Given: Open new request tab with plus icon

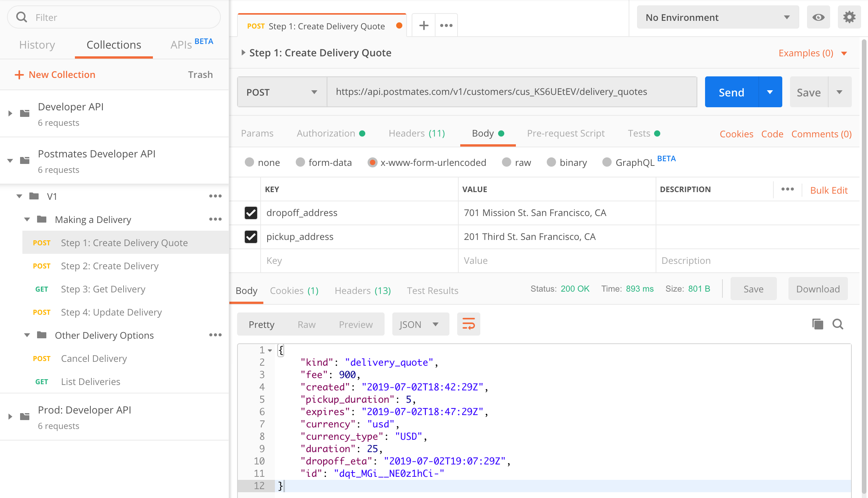Looking at the screenshot, I should (x=424, y=25).
